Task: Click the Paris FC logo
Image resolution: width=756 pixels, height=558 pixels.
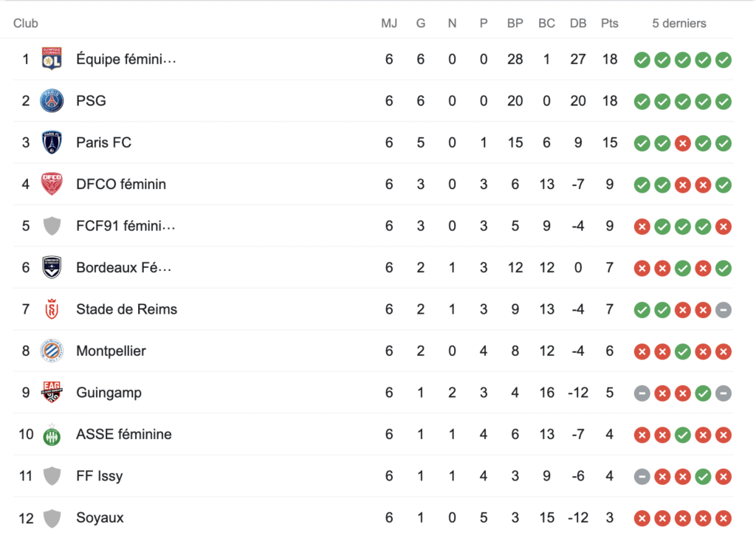Action: 52,142
